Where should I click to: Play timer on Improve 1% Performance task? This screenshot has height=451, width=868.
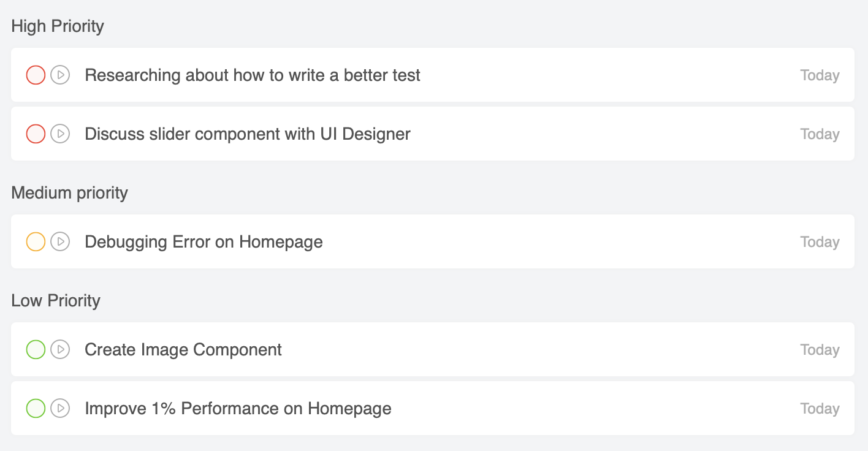60,408
